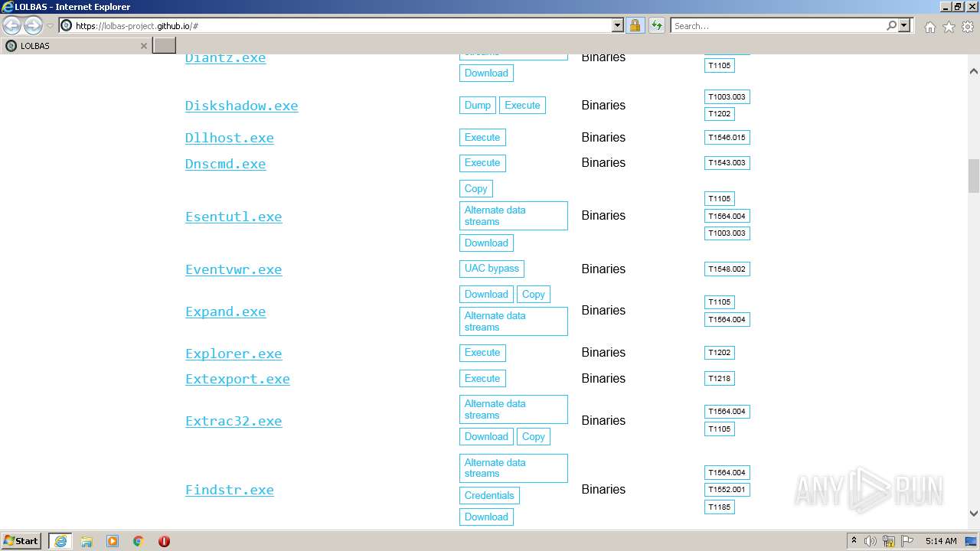The width and height of the screenshot is (980, 551).
Task: Click the T1543.003 technique tag
Action: click(x=727, y=163)
